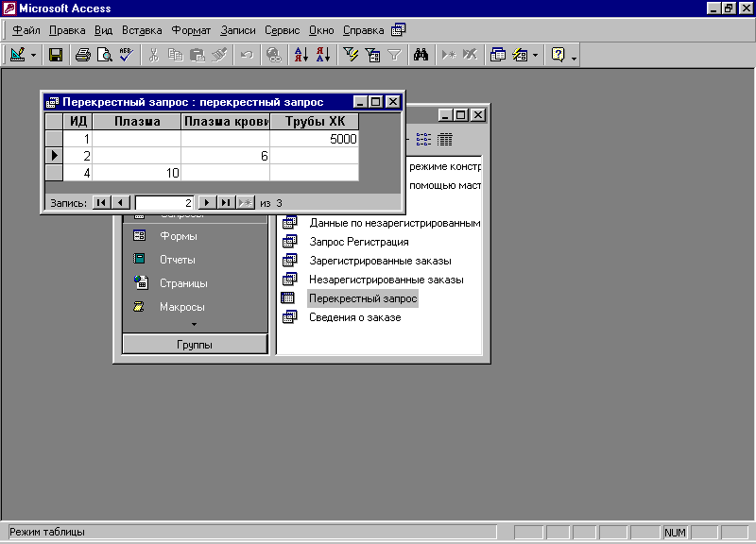Select Перекрестный запрос in query list

(x=363, y=298)
